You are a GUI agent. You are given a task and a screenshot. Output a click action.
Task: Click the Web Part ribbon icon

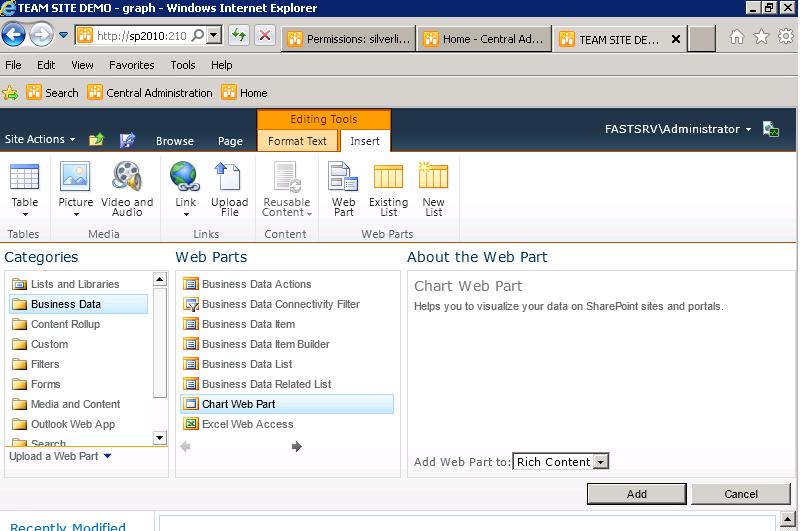[x=343, y=177]
